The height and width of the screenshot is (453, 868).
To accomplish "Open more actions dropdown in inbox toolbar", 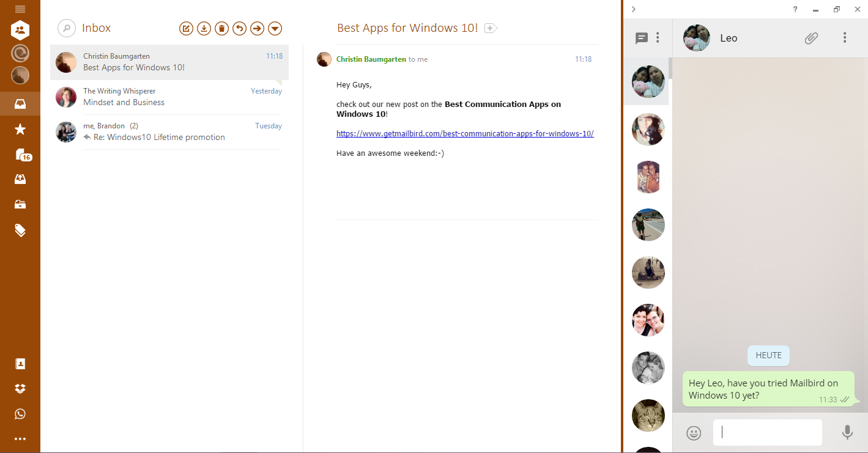I will pos(275,28).
